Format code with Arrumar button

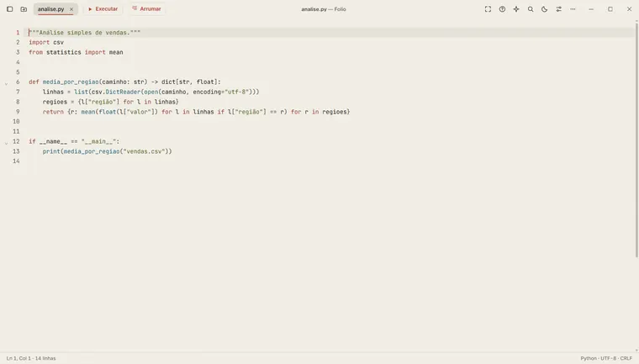[146, 9]
